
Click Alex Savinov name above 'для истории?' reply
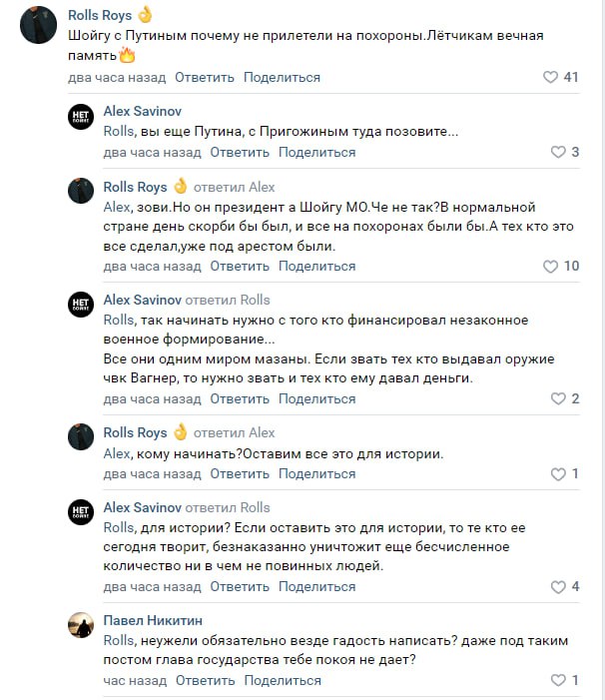pos(143,507)
